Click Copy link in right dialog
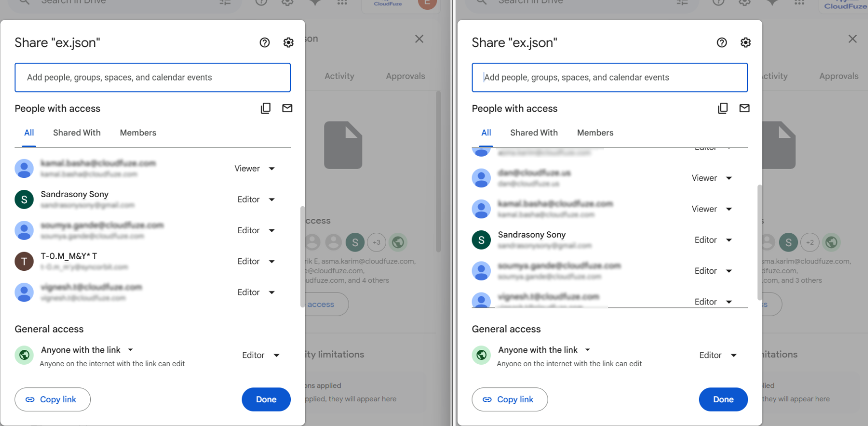The width and height of the screenshot is (868, 426). (510, 399)
